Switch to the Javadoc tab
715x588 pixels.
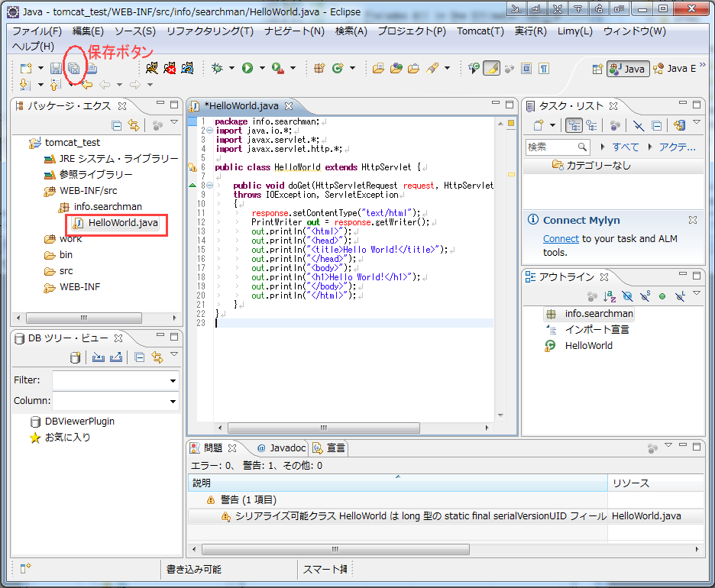[x=281, y=448]
